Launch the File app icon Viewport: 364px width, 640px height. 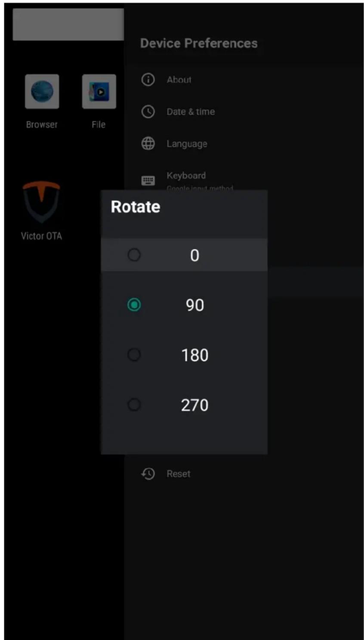pyautogui.click(x=99, y=91)
